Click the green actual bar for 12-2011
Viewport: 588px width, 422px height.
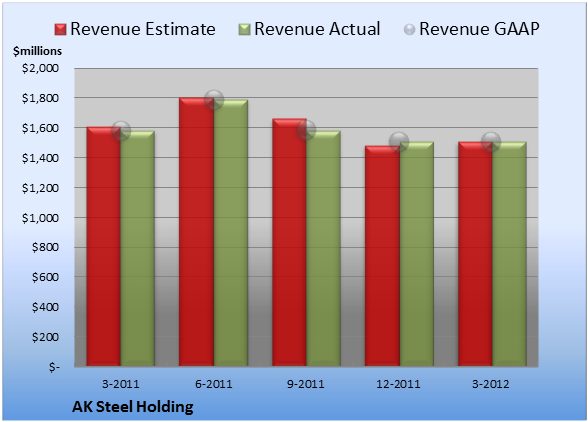click(x=416, y=254)
